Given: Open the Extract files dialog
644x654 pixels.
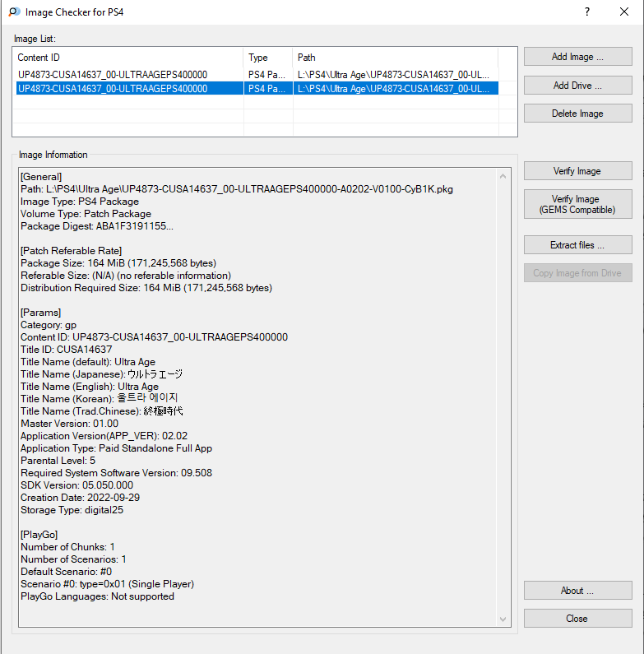Looking at the screenshot, I should coord(577,245).
